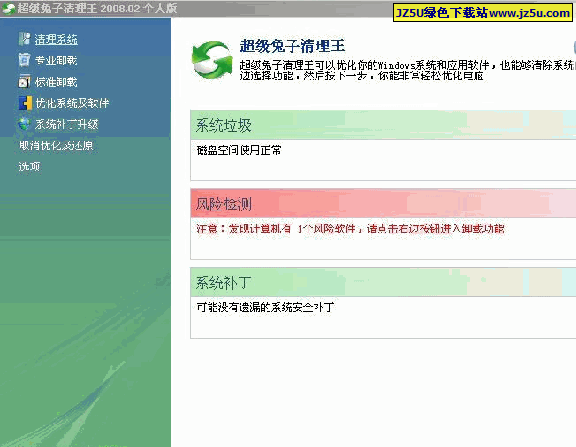The height and width of the screenshot is (447, 576).
Task: Click the red risk software warning text
Action: (x=350, y=228)
